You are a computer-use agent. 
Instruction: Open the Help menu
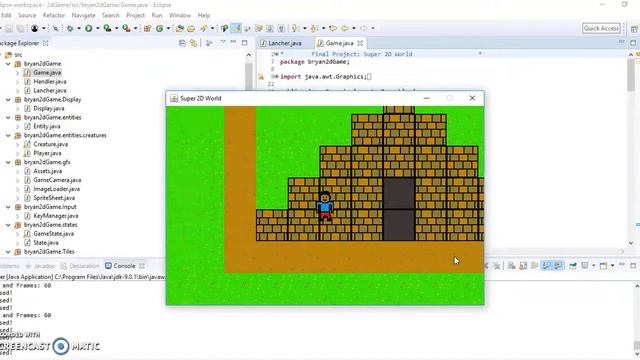coord(204,15)
